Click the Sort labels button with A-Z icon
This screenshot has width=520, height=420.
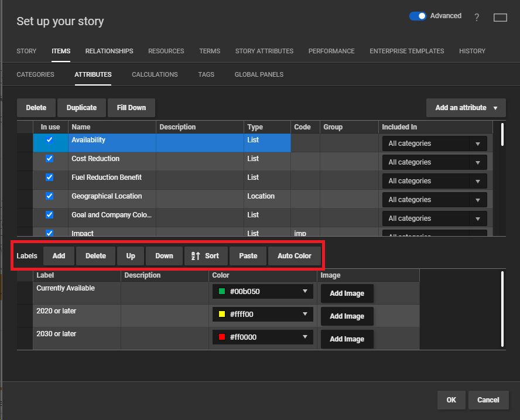[x=206, y=256]
